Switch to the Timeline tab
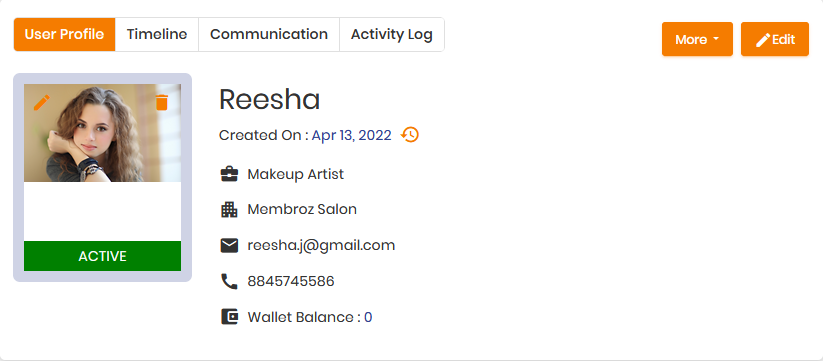The height and width of the screenshot is (361, 823). 157,35
